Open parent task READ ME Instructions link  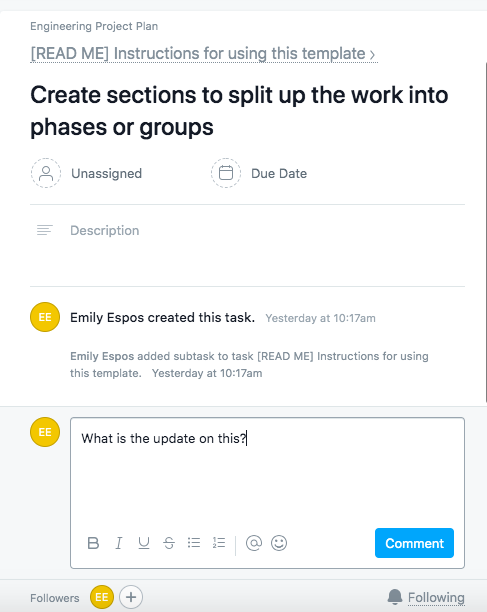click(x=198, y=53)
